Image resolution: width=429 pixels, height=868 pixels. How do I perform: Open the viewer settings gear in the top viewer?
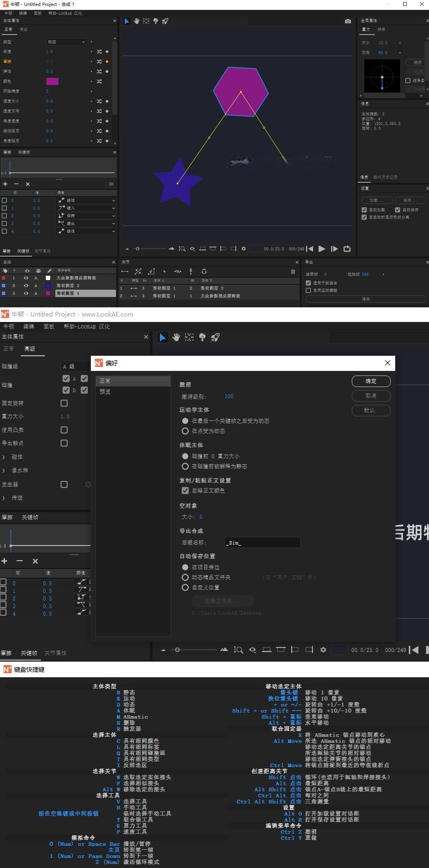244,249
